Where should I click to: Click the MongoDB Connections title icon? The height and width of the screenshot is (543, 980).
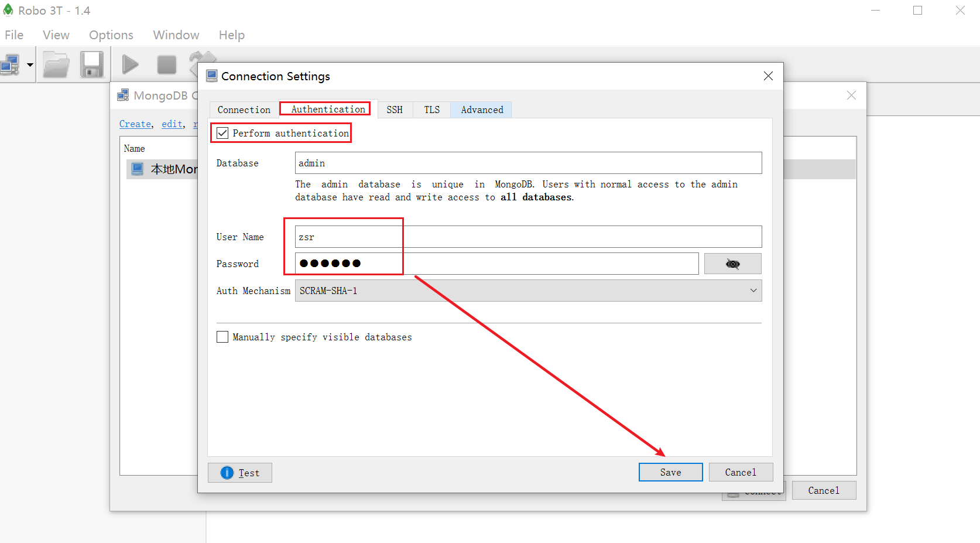click(123, 95)
